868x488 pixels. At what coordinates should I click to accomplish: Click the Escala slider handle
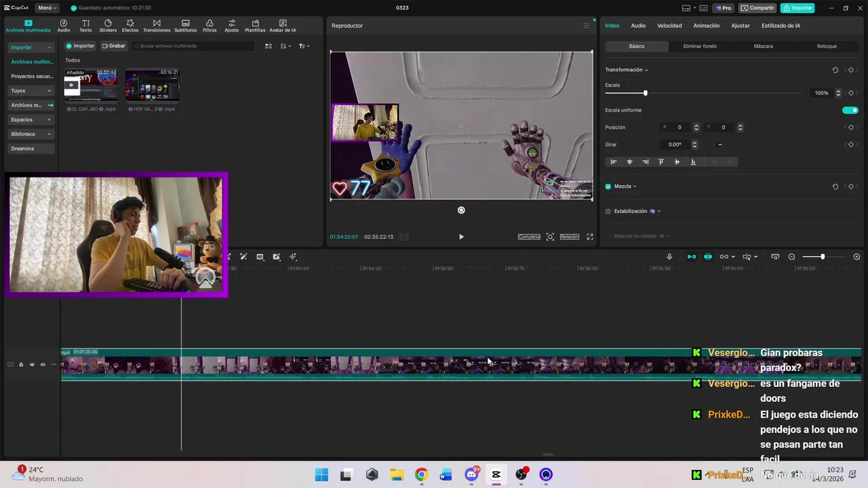coord(645,93)
